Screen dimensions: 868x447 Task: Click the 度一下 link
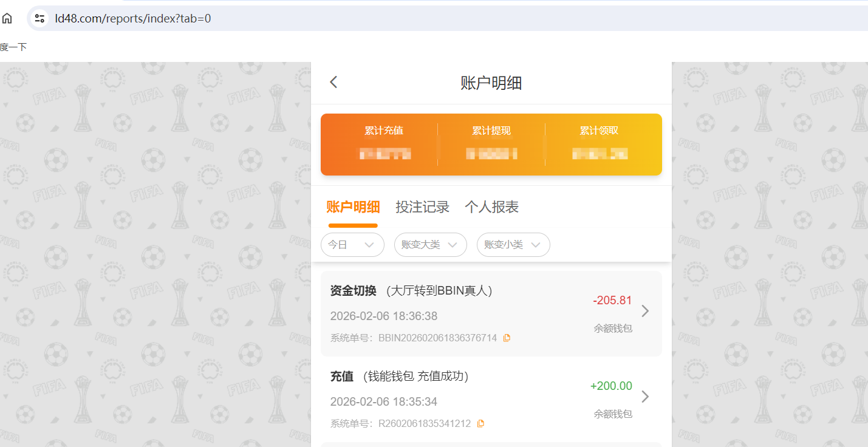pyautogui.click(x=13, y=46)
